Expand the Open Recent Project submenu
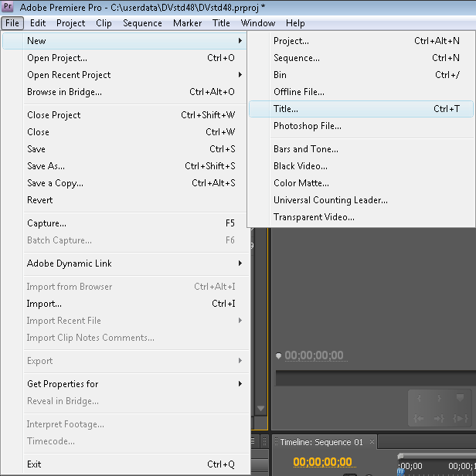476x476 pixels. pyautogui.click(x=124, y=75)
